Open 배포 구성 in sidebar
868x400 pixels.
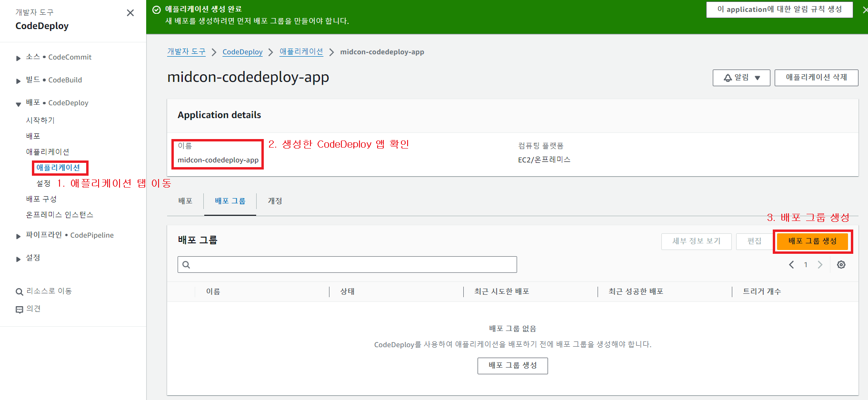tap(41, 199)
